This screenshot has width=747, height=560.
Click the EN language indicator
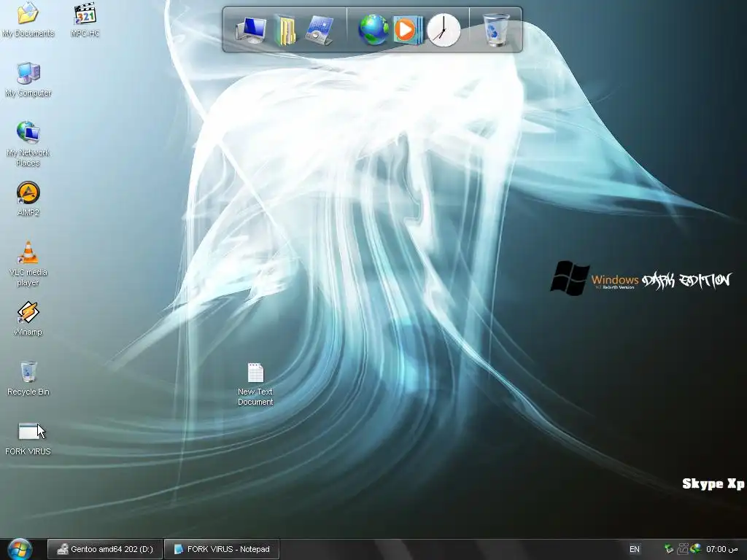pyautogui.click(x=635, y=549)
